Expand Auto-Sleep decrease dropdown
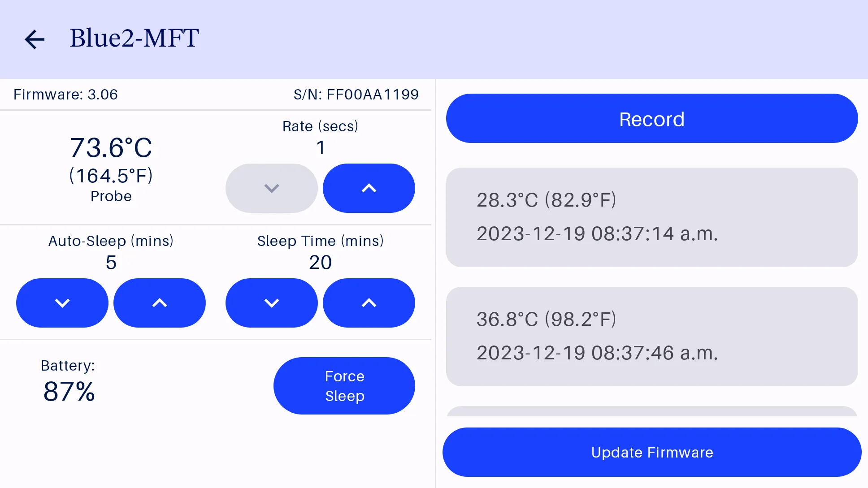This screenshot has height=488, width=868. [x=62, y=302]
